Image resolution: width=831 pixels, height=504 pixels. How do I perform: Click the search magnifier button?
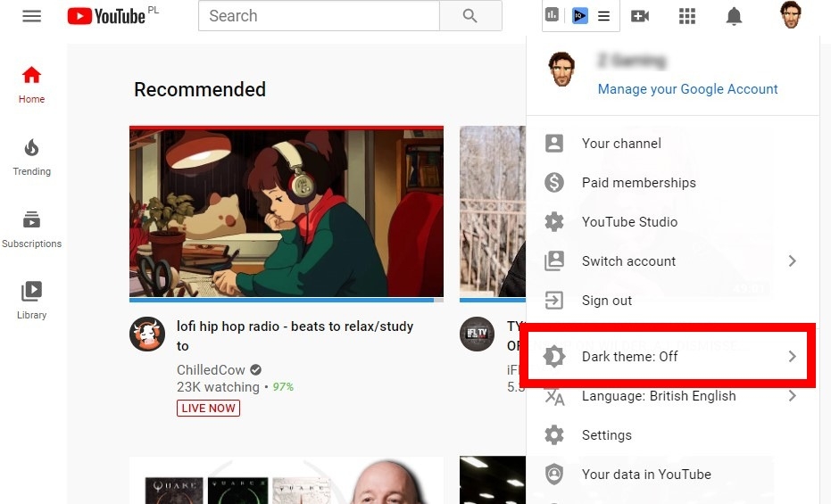click(x=470, y=16)
